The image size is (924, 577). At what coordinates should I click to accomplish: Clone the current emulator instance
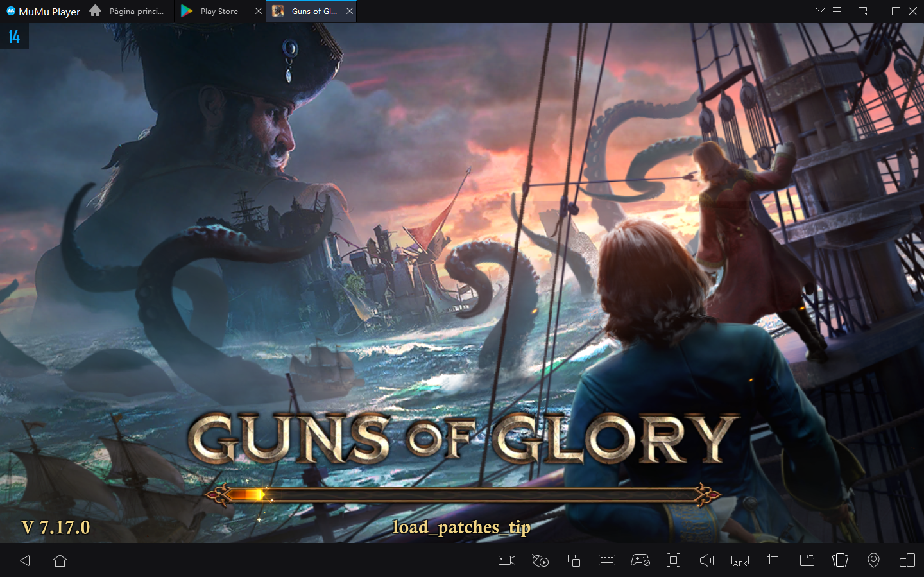click(574, 560)
